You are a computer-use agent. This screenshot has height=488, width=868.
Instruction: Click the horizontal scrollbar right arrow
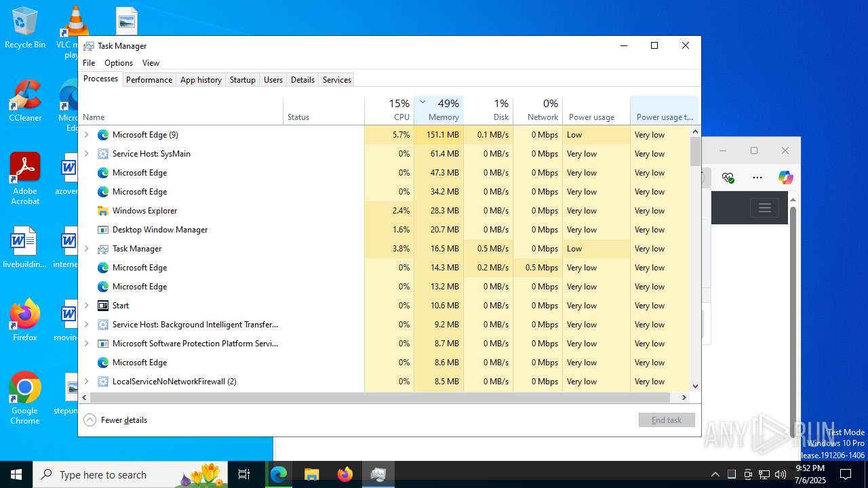tap(684, 397)
